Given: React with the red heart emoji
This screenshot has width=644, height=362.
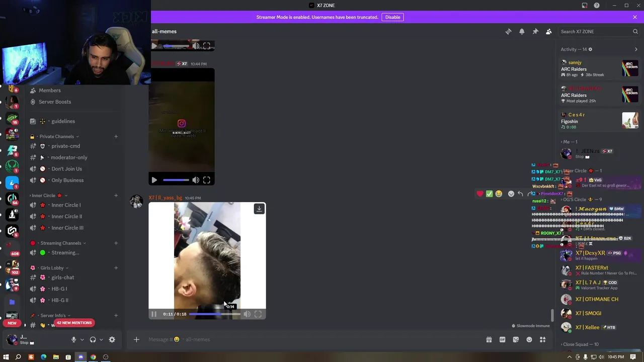Looking at the screenshot, I should [480, 194].
